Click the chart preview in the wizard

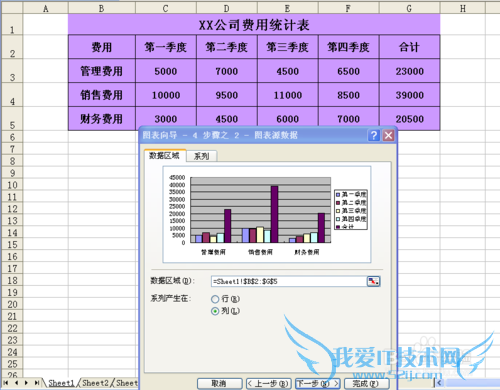pos(267,214)
